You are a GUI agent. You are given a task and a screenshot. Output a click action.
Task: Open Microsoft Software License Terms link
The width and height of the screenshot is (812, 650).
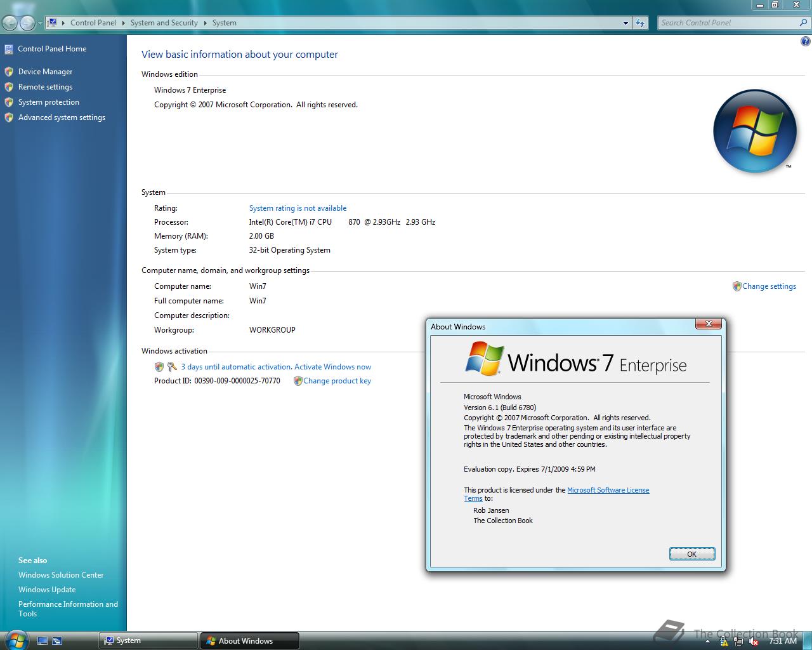608,490
